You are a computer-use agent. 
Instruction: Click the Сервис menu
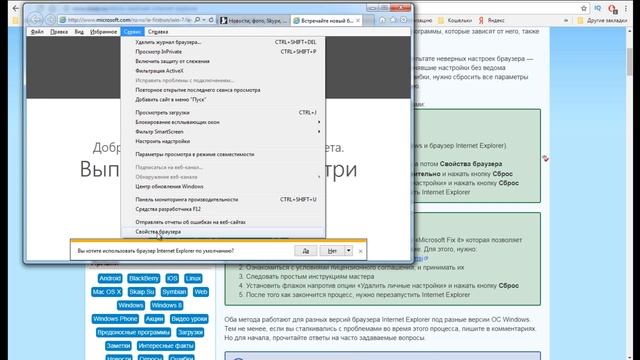[x=132, y=31]
